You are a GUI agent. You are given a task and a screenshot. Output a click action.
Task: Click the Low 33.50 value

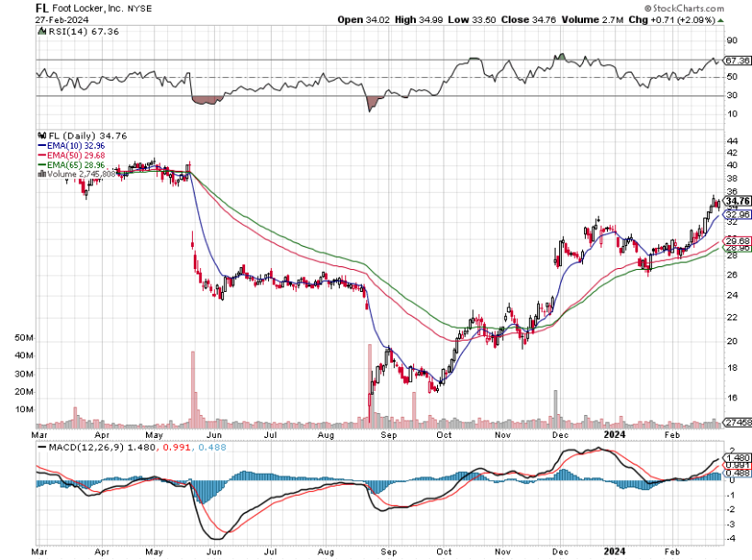coord(472,19)
